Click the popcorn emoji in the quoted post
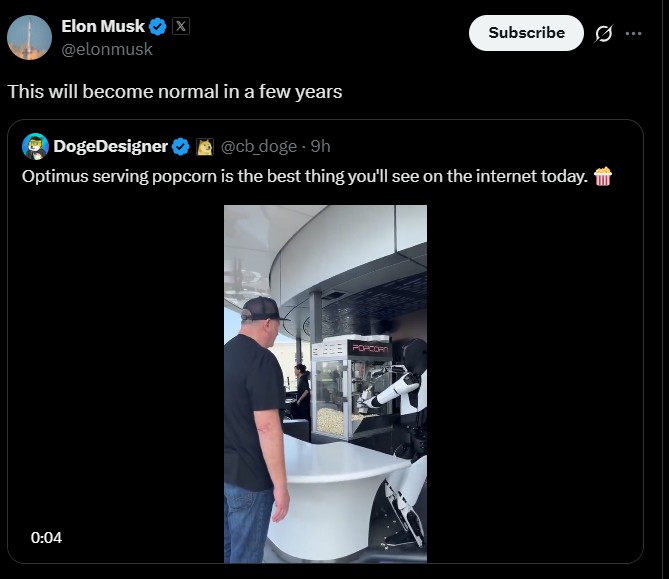 tap(602, 177)
